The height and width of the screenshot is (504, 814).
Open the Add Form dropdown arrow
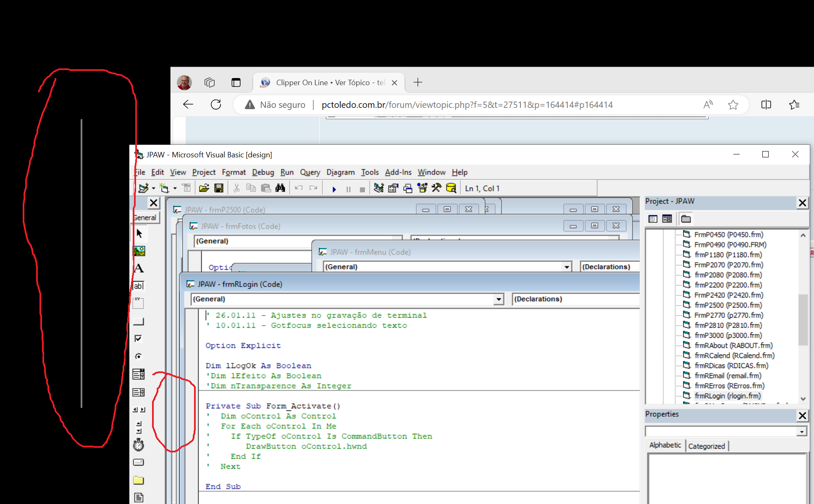point(175,188)
